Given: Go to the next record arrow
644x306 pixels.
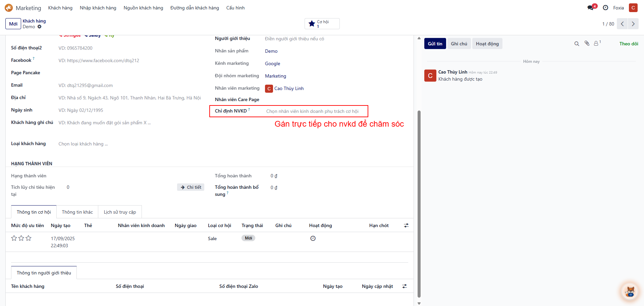Looking at the screenshot, I should coord(633,24).
